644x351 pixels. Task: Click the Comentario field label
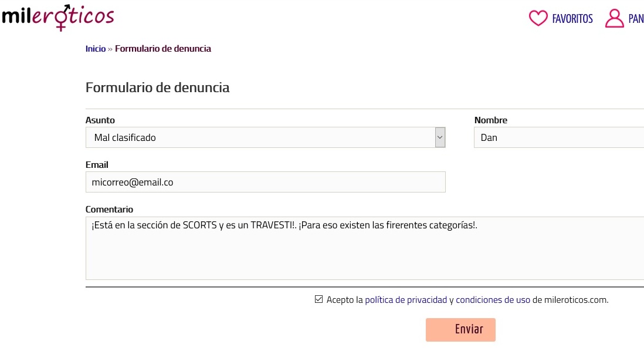(109, 210)
